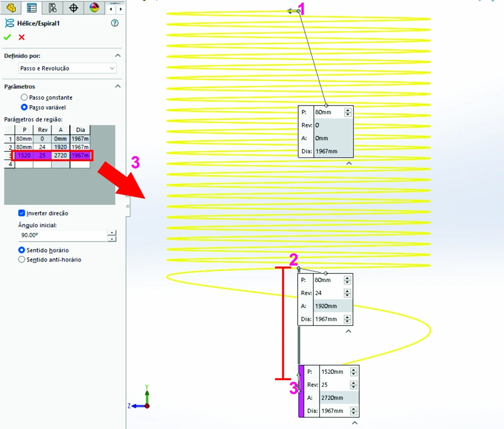This screenshot has width=504, height=429.
Task: Click callout 2 height value 1920mm
Action: pyautogui.click(x=333, y=306)
